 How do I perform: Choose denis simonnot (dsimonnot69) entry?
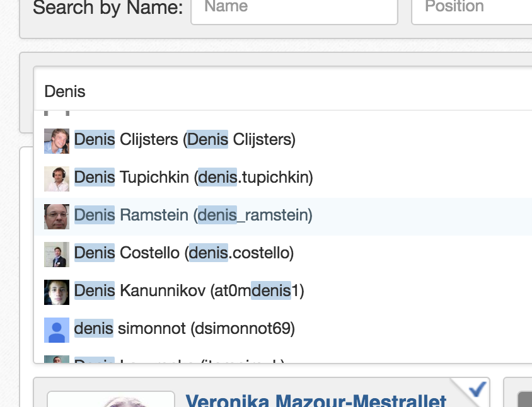click(283, 330)
